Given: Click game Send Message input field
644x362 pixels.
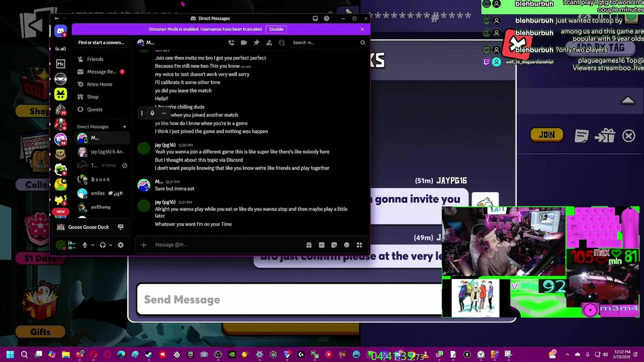Looking at the screenshot, I should click(x=289, y=300).
